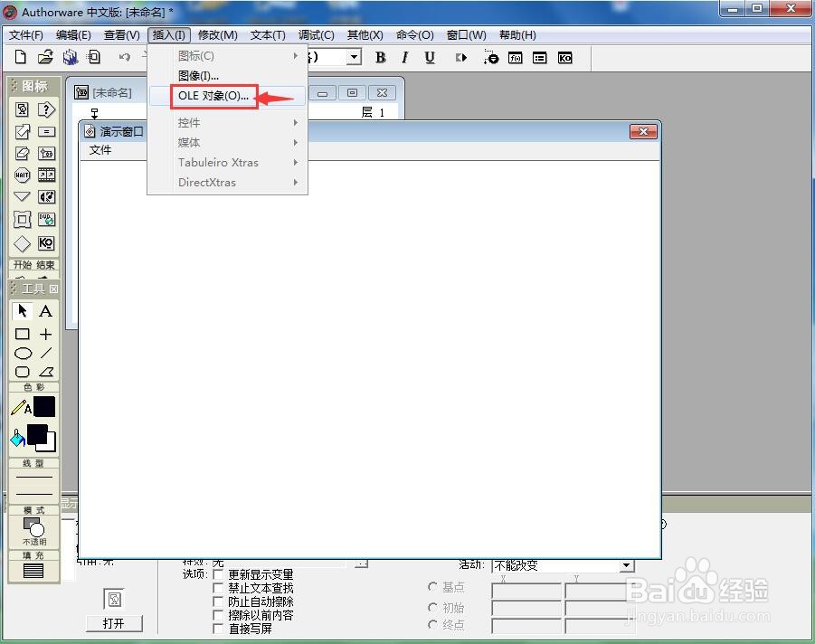Select the Framework icon in palette
The height and width of the screenshot is (644, 815).
pos(22,220)
